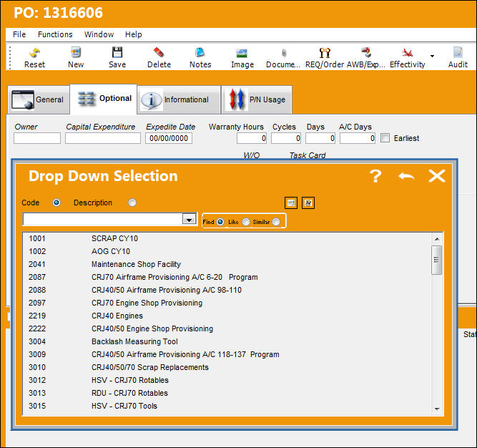Select row 1001 SCRAP CY10
This screenshot has width=477, height=448.
tap(227, 238)
